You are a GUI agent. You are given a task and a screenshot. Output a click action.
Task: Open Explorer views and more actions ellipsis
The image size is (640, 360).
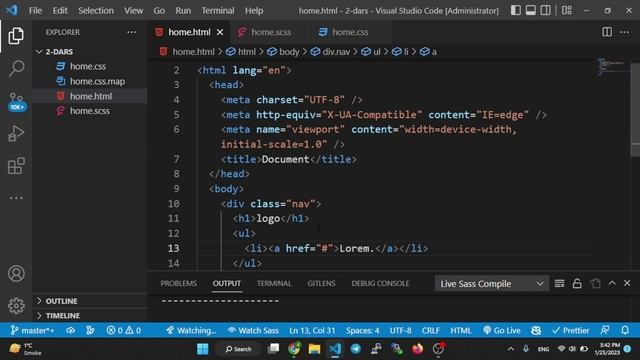pyautogui.click(x=131, y=32)
